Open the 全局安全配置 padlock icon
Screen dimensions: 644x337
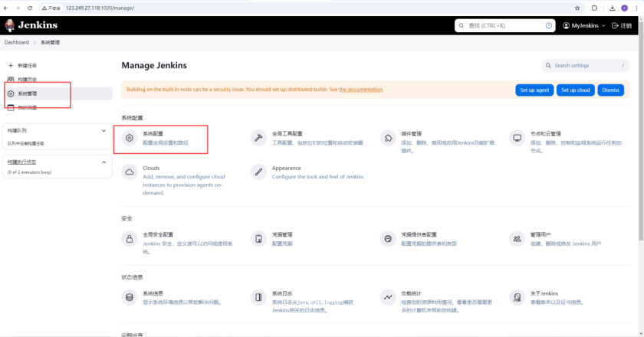130,238
